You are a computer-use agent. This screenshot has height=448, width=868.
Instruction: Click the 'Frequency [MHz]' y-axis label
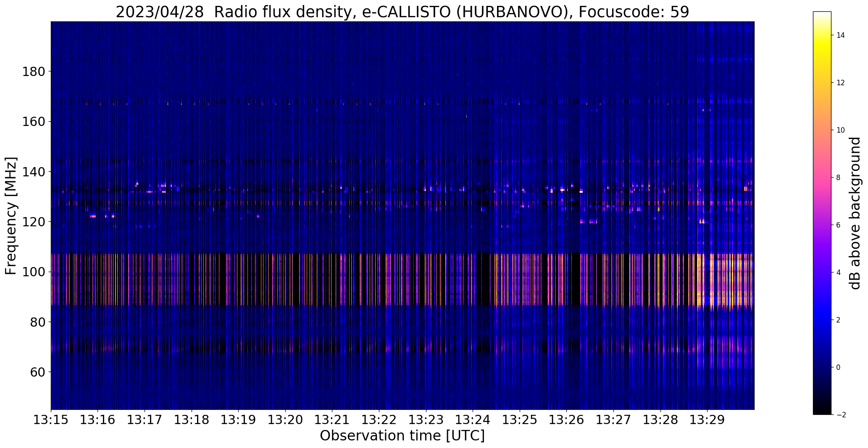click(x=11, y=216)
